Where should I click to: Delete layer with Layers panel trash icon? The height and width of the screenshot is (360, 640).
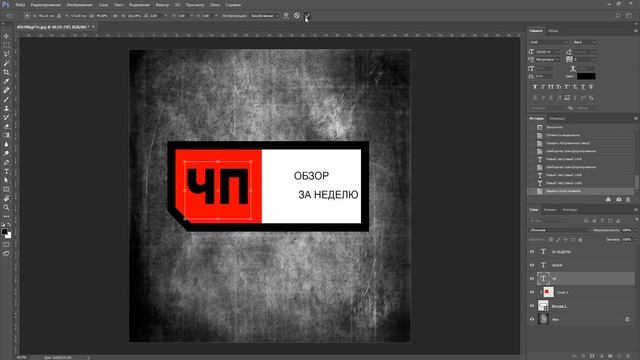(628, 356)
